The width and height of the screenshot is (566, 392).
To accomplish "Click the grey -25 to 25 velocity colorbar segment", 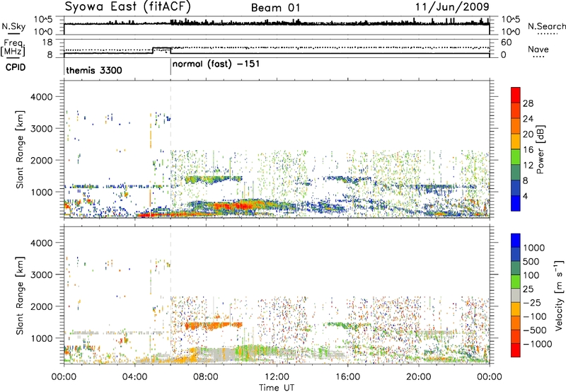I will (516, 295).
